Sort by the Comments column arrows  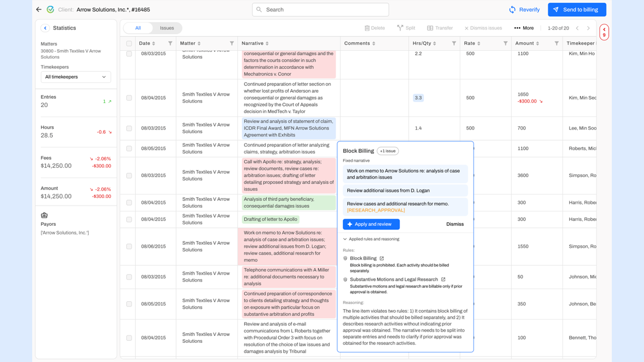(374, 43)
